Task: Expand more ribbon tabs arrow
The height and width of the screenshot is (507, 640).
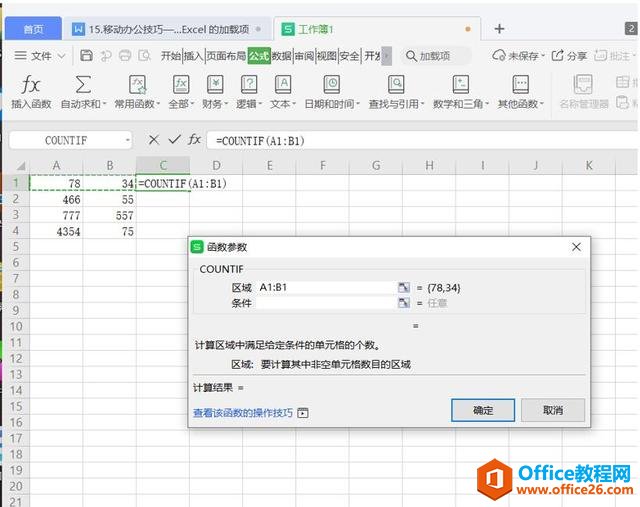Action: (x=387, y=56)
